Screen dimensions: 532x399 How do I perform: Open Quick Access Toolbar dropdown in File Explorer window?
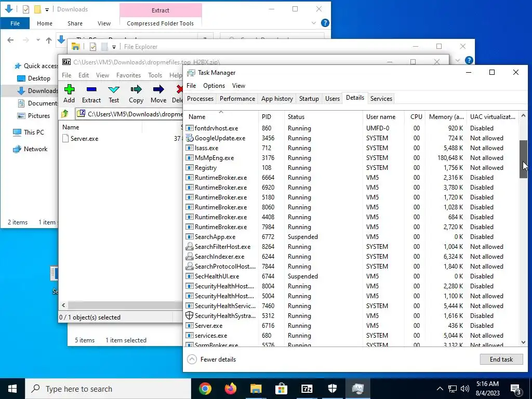coord(114,47)
